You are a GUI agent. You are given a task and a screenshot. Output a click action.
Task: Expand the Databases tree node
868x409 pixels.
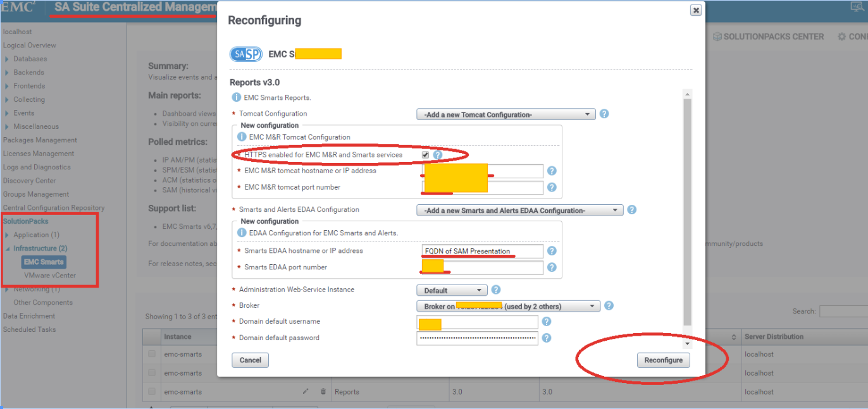[x=7, y=59]
